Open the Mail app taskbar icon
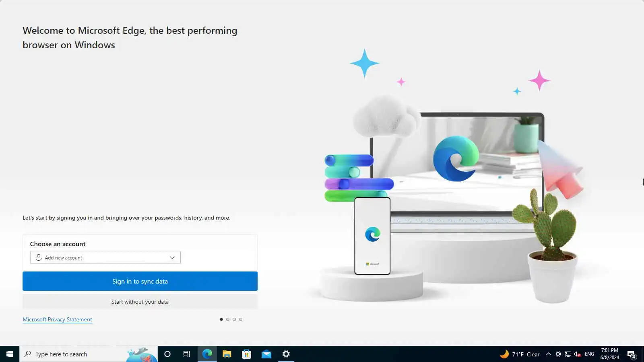This screenshot has width=644, height=362. (x=266, y=354)
